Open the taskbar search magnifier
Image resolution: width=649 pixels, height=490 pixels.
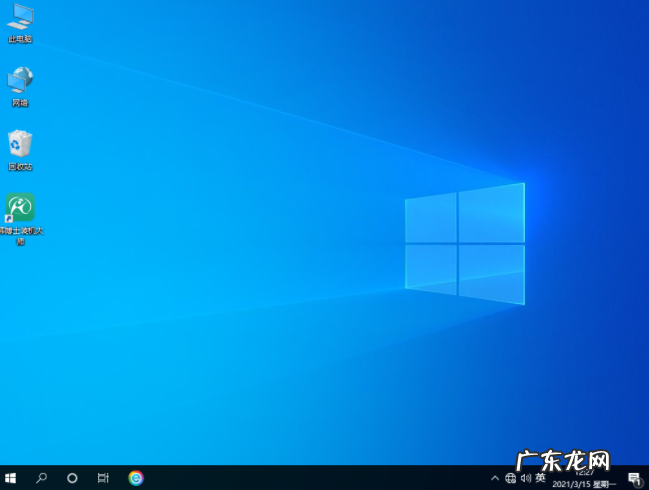point(42,478)
